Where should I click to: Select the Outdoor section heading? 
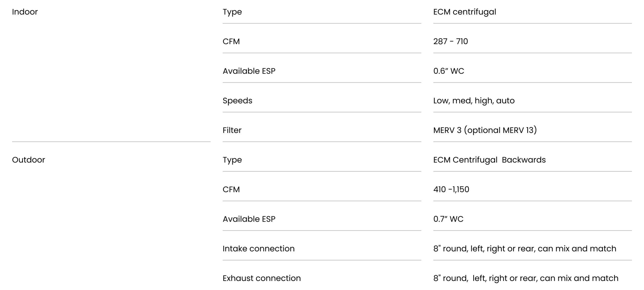[28, 160]
